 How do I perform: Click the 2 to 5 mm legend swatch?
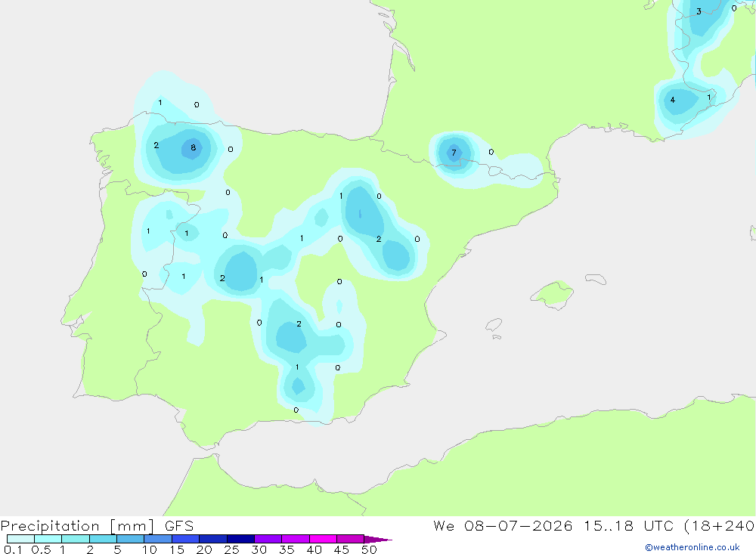pyautogui.click(x=103, y=539)
